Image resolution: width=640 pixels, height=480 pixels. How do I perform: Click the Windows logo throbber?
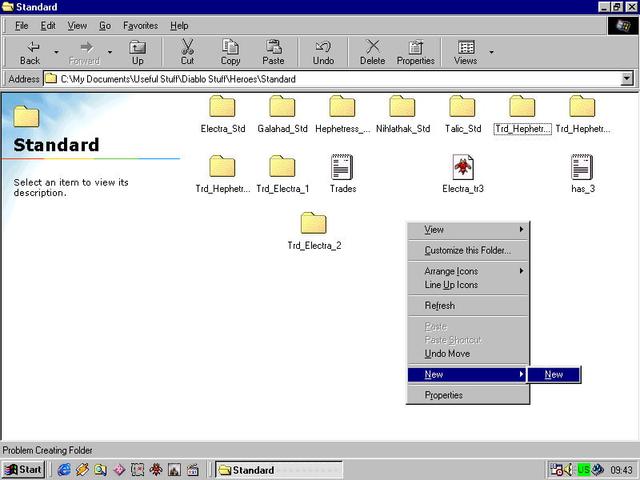tap(623, 26)
